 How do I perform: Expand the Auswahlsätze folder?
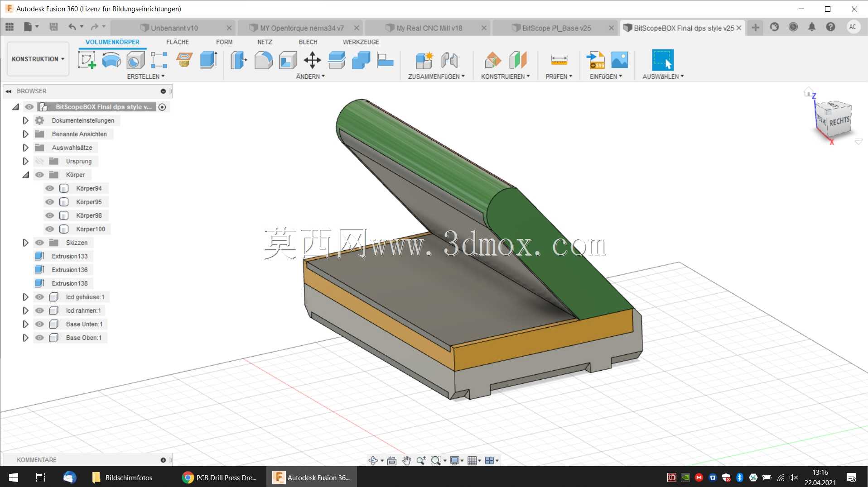pos(25,148)
